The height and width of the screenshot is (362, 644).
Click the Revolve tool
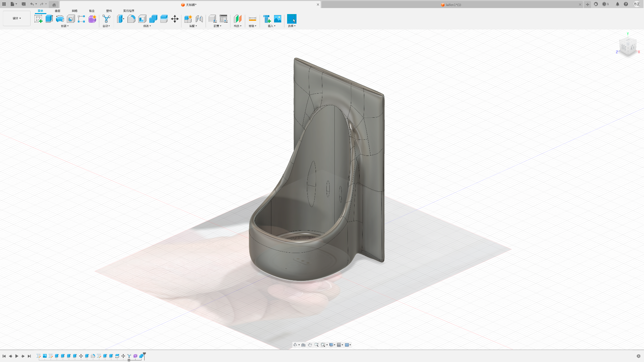tap(60, 19)
